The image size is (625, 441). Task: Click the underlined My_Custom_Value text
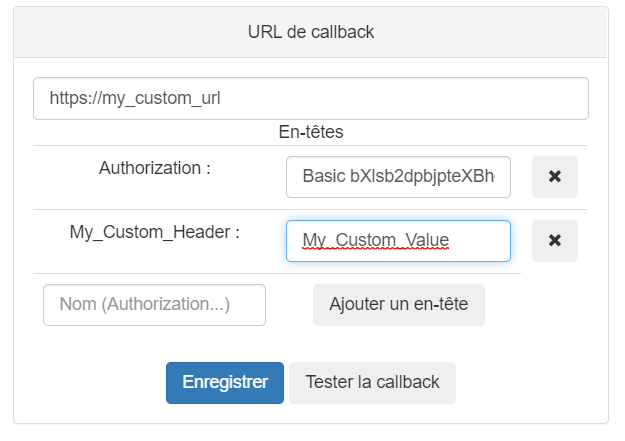point(375,241)
